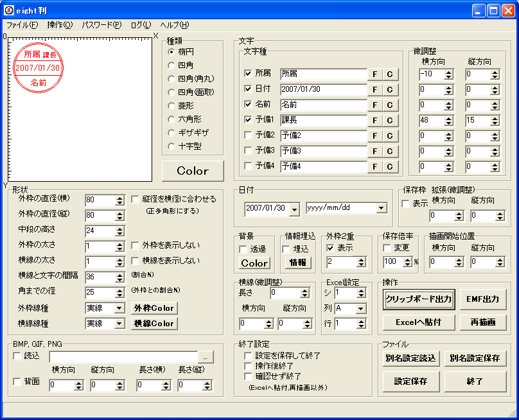Open the ヘルプ(H) menu

point(175,25)
